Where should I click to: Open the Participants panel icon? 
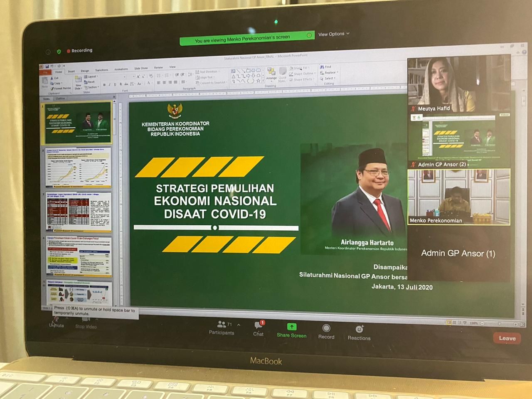coord(222,324)
